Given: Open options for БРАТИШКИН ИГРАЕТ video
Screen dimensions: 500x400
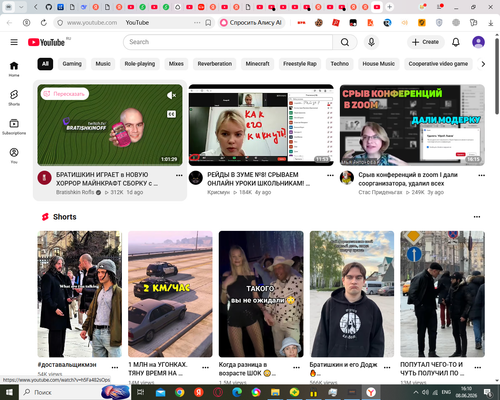Looking at the screenshot, I should pos(179,175).
